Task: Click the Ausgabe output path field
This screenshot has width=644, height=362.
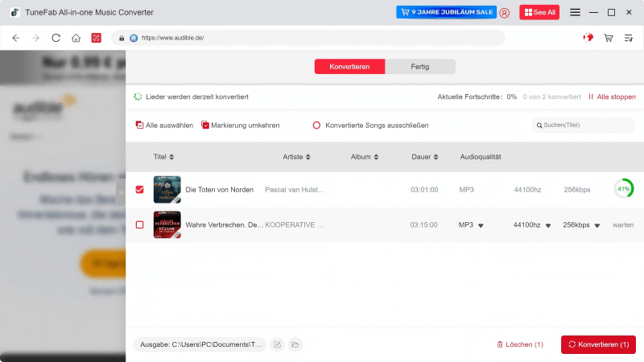Action: click(200, 344)
